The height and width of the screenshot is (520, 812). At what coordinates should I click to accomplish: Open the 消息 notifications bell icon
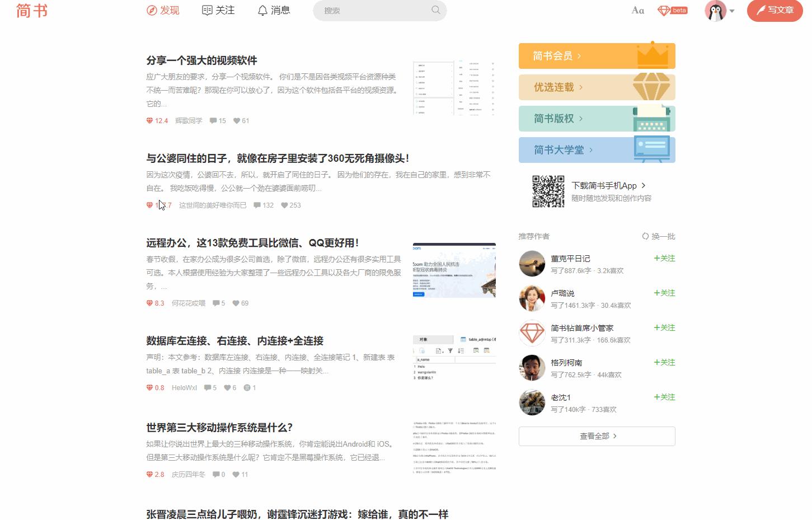[261, 10]
